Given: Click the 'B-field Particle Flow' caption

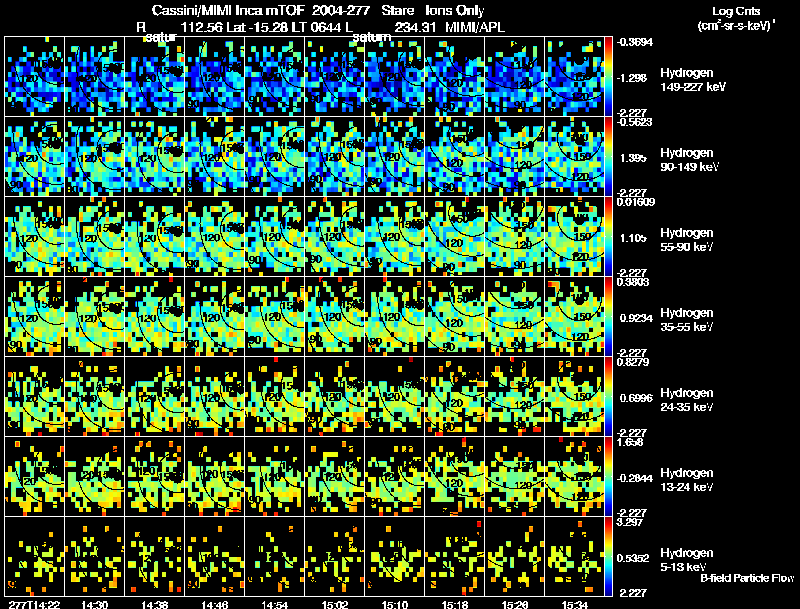Looking at the screenshot, I should pyautogui.click(x=747, y=578).
